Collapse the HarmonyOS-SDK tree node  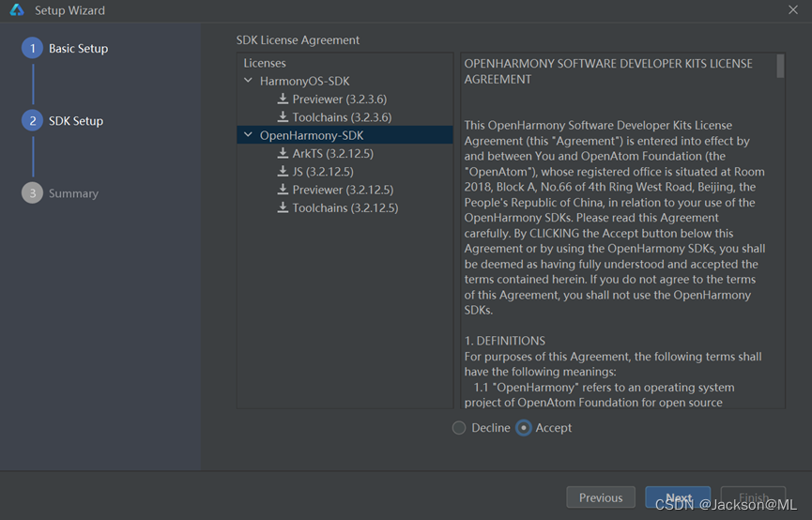pos(249,81)
